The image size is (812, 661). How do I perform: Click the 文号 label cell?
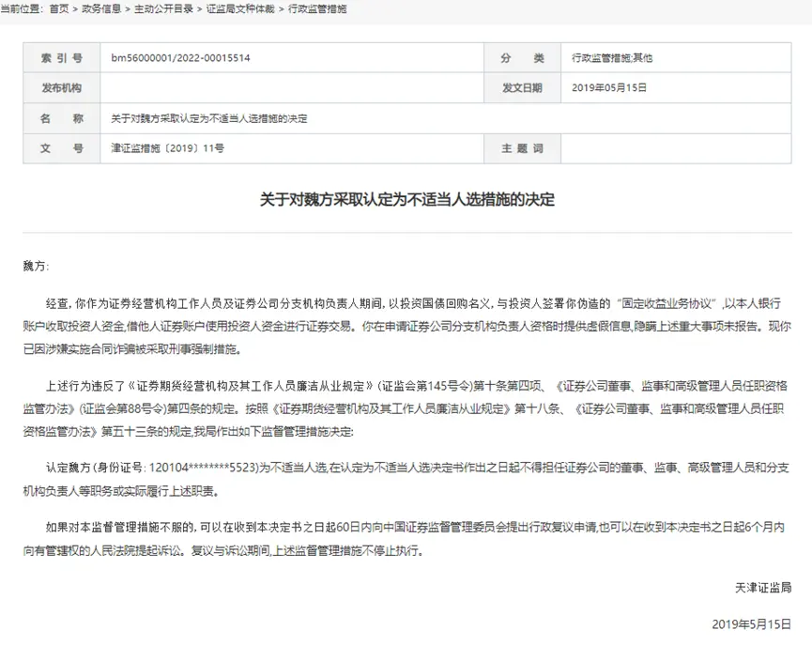click(x=61, y=149)
